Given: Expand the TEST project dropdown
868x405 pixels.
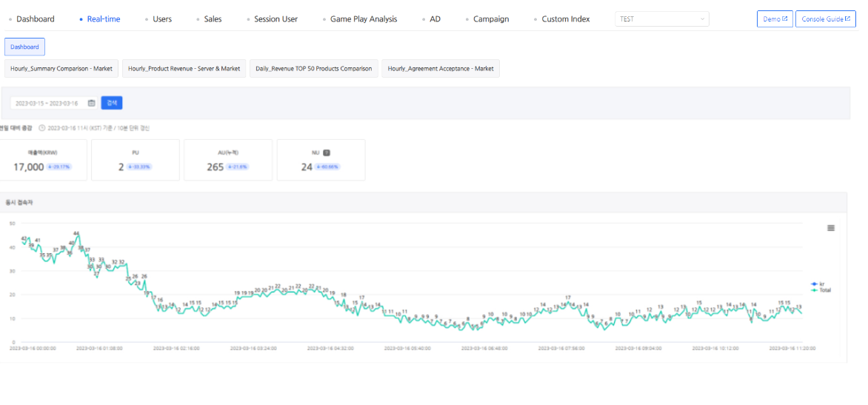Looking at the screenshot, I should click(x=661, y=19).
